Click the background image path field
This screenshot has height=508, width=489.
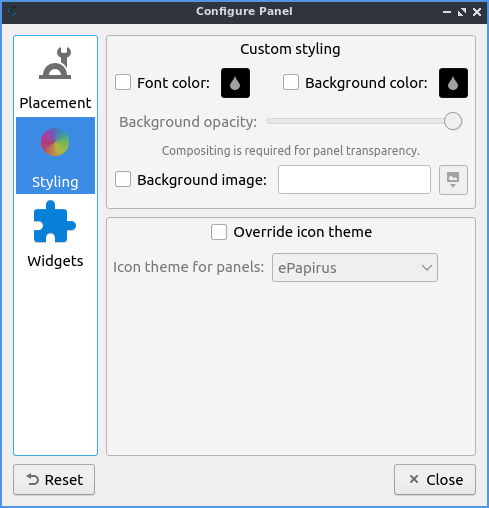(354, 179)
